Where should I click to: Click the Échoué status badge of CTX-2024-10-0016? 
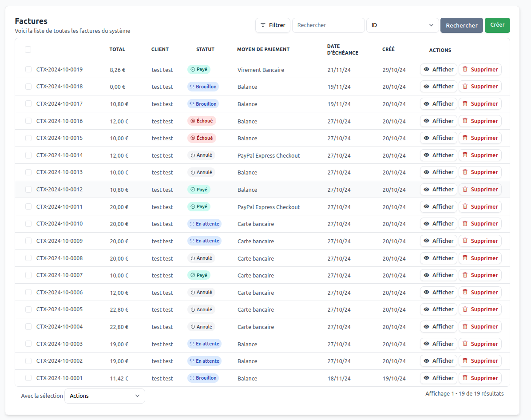tap(202, 121)
